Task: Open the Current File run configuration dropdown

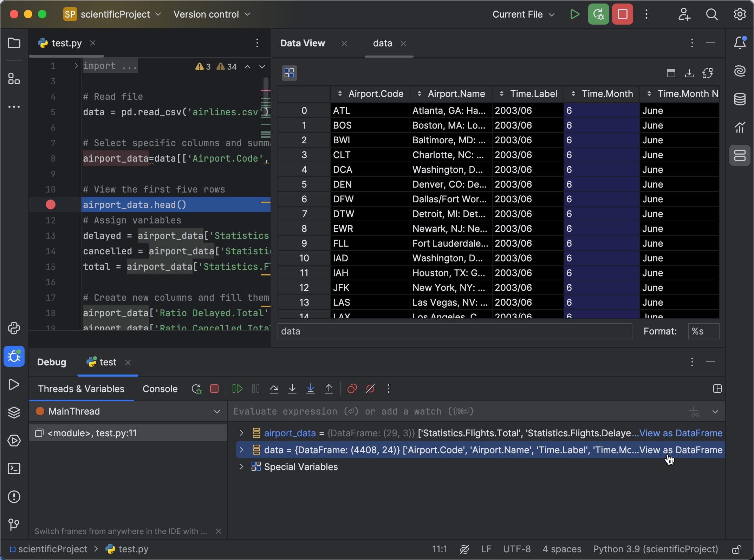Action: click(523, 14)
